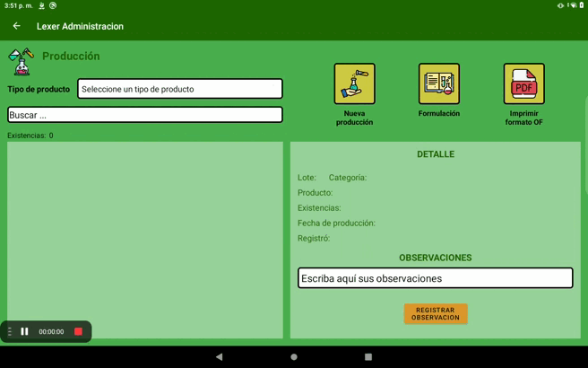The height and width of the screenshot is (368, 588).
Task: Tap the Nueva producción flask icon
Action: (x=354, y=83)
